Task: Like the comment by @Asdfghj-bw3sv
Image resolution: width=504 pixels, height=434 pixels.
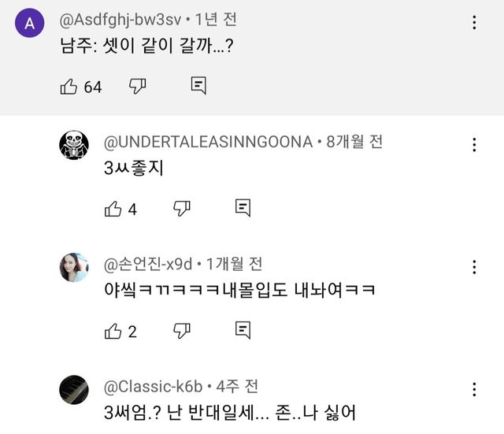Action: (69, 87)
